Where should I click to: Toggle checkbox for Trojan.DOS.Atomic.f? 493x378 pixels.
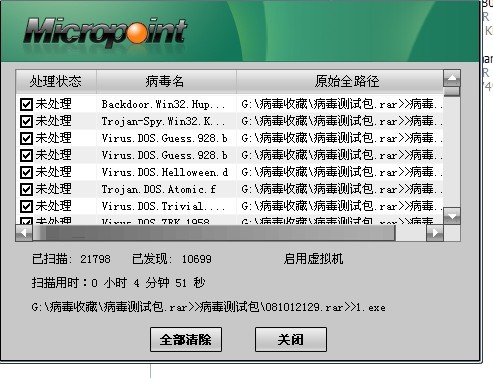coord(26,189)
